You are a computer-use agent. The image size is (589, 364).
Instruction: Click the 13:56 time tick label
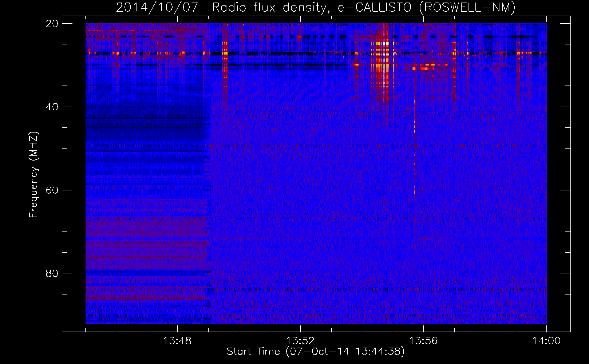coord(423,341)
